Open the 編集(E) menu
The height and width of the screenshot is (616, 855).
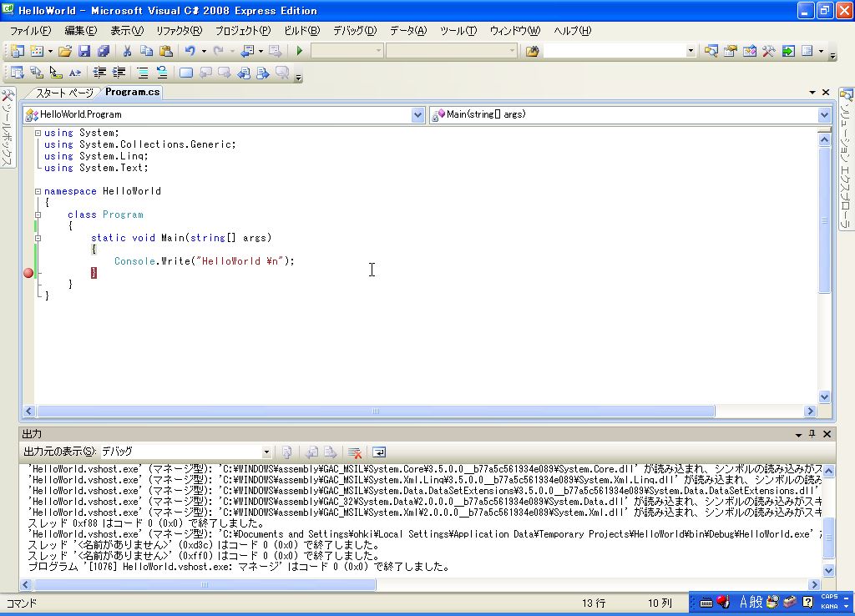(x=81, y=31)
